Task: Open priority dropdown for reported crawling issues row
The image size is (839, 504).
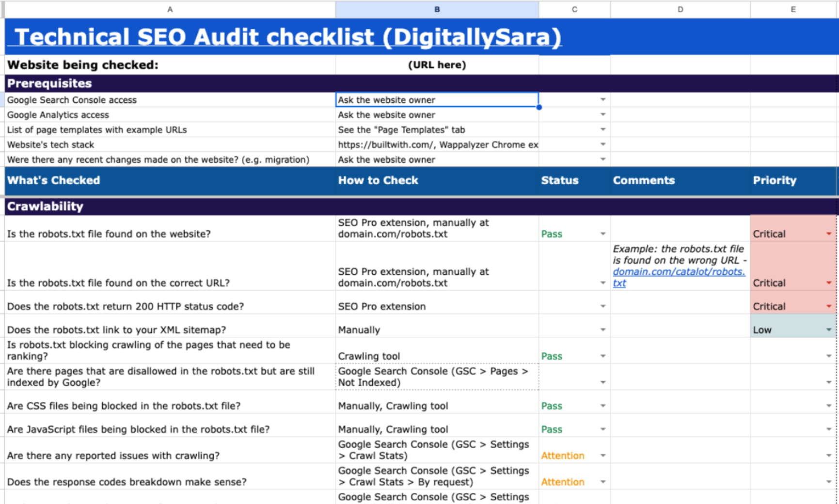Action: click(x=829, y=456)
